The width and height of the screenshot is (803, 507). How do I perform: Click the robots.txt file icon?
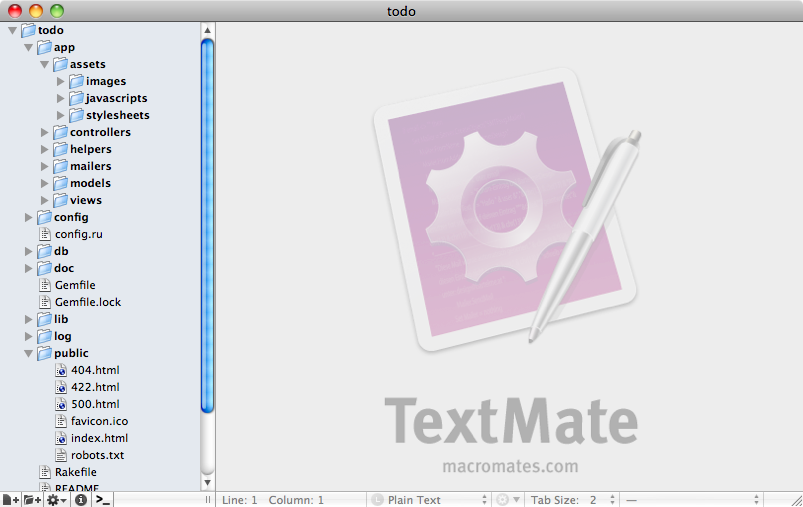(x=61, y=455)
